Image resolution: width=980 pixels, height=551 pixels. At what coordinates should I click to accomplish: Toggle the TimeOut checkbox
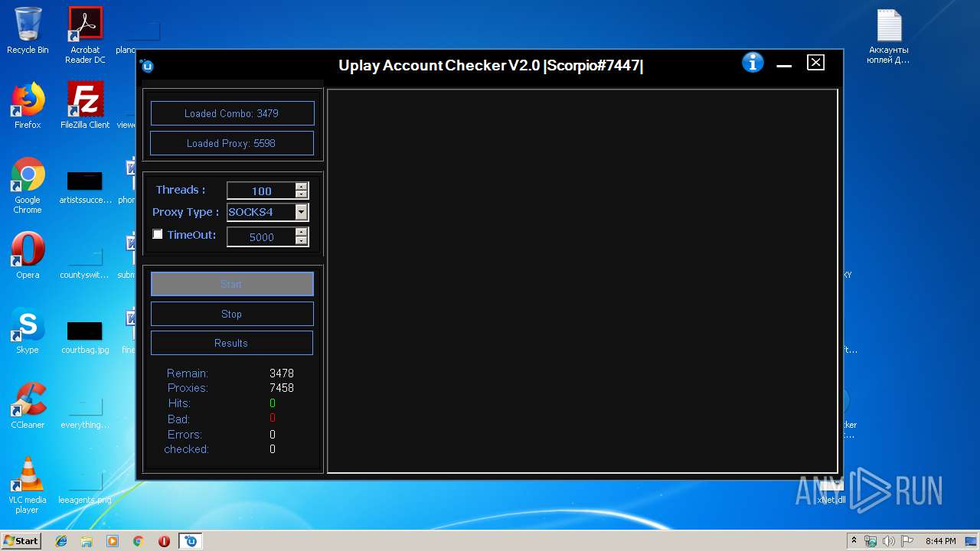coord(158,234)
